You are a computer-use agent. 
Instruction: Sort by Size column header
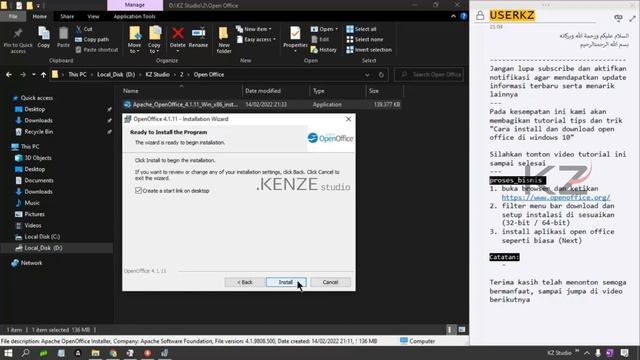(x=384, y=91)
